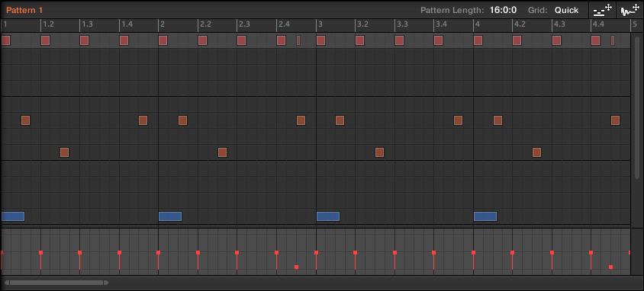The height and width of the screenshot is (291, 644).
Task: Select the blue note at bar 2
Action: (x=170, y=216)
